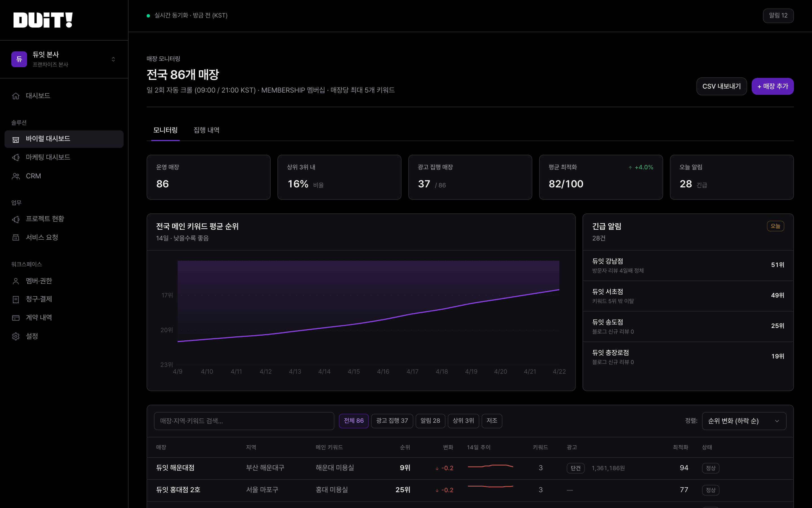The height and width of the screenshot is (508, 812).
Task: Click the 계약 내역 card icon
Action: [x=16, y=318]
